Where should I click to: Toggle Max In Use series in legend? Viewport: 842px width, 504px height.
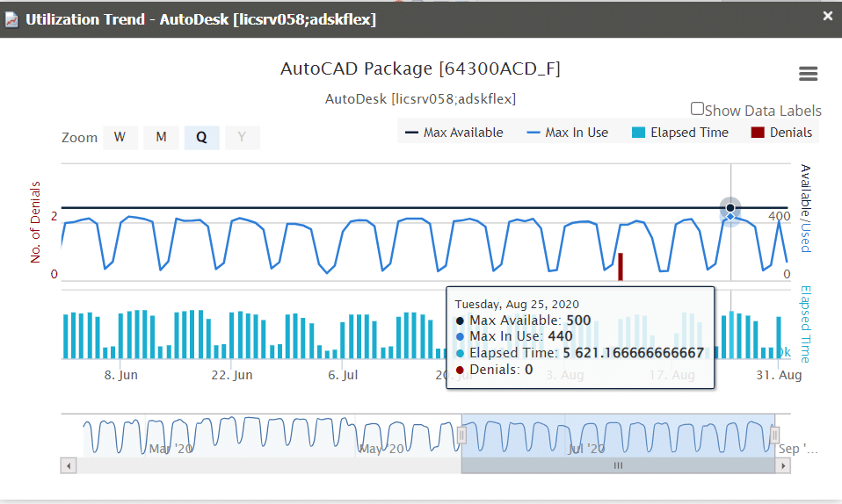point(568,133)
